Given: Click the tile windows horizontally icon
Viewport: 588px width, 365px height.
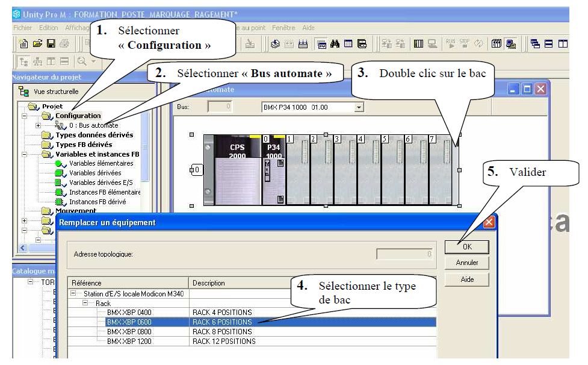Looking at the screenshot, I should click(549, 44).
